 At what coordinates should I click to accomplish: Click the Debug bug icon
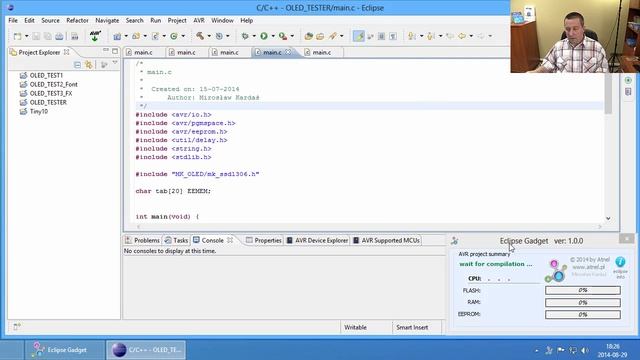(245, 36)
